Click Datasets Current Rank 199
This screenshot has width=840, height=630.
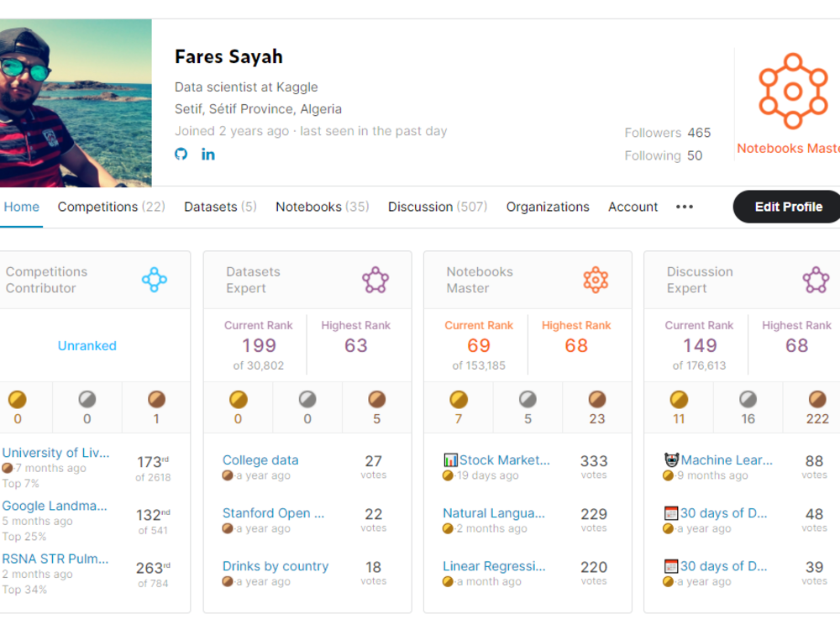(x=258, y=346)
